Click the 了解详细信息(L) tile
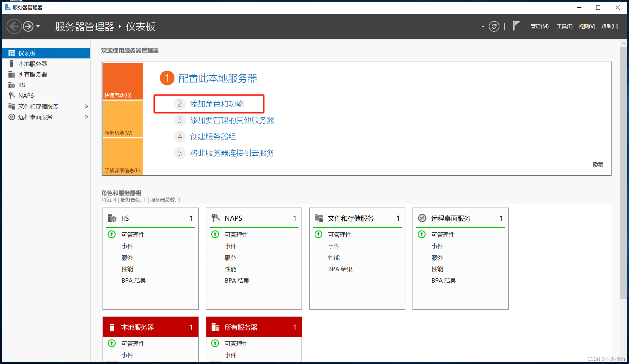 tap(123, 156)
